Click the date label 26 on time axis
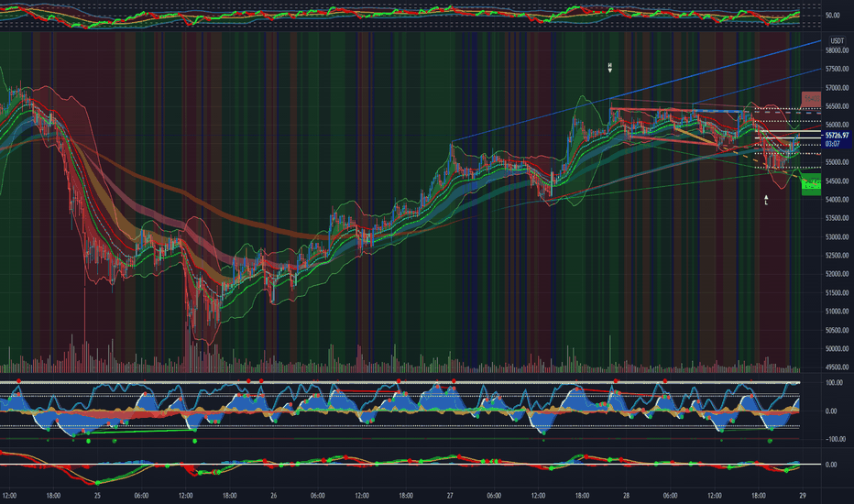Image resolution: width=854 pixels, height=504 pixels. pyautogui.click(x=273, y=496)
